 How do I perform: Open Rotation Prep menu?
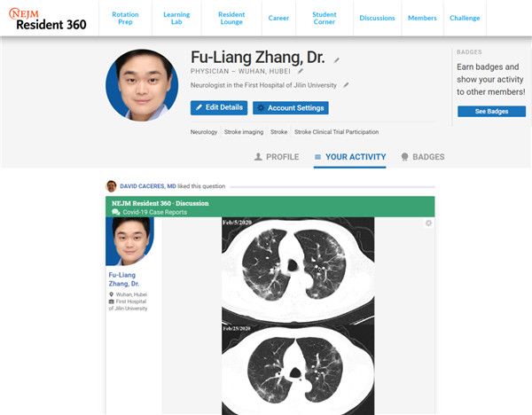[125, 18]
